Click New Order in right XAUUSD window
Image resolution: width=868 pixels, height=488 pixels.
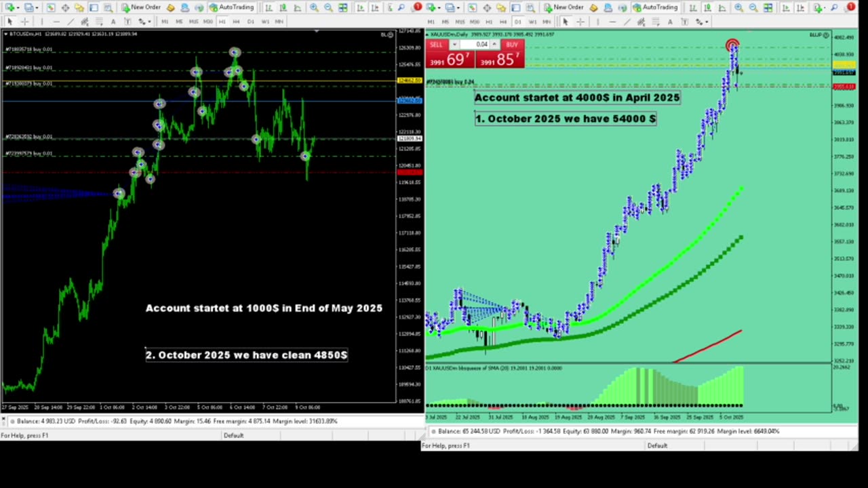564,7
